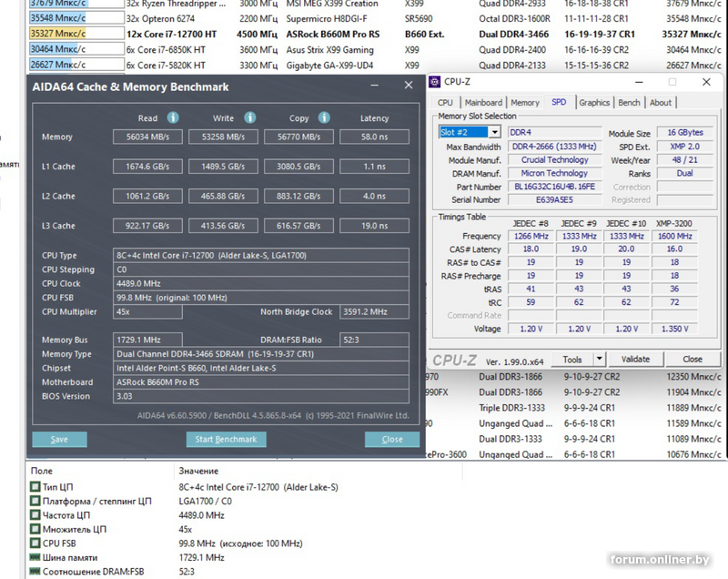Viewport: 728px width, 579px height.
Task: Open the Slot #2 memory slot dropdown
Action: pos(494,133)
